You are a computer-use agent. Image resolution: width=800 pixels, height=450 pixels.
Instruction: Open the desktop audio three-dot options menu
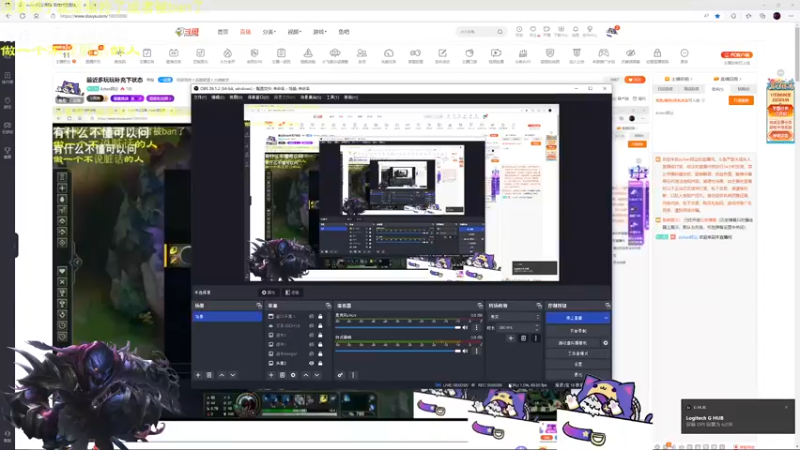[x=477, y=351]
